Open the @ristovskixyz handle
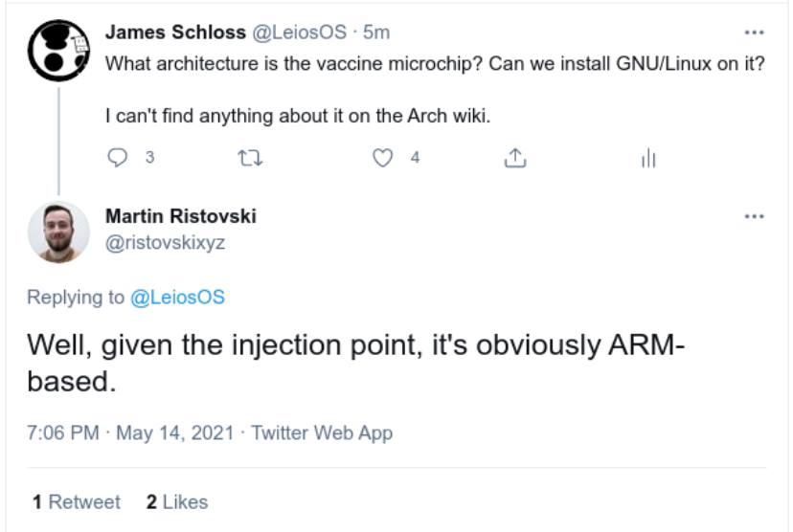Image resolution: width=793 pixels, height=532 pixels. click(x=165, y=243)
